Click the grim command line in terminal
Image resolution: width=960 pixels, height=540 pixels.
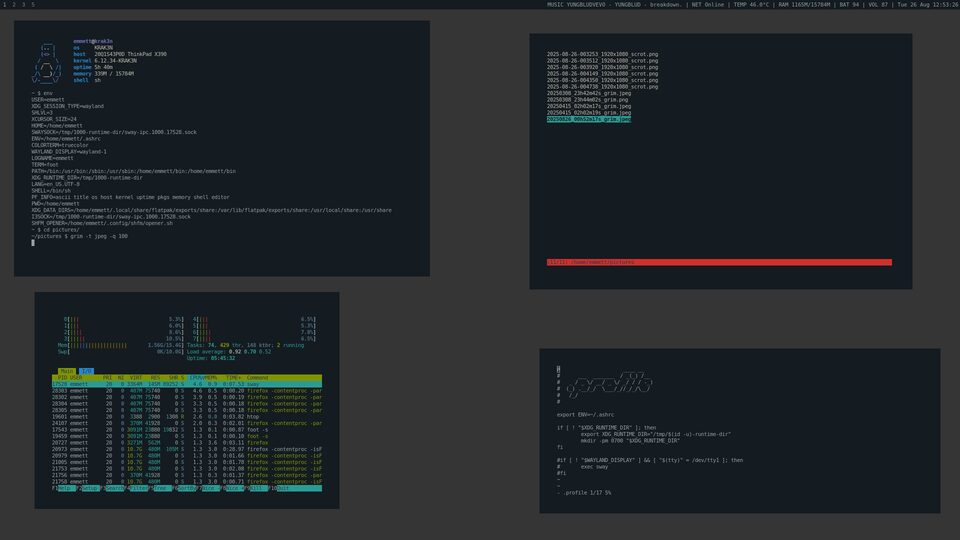click(x=80, y=236)
